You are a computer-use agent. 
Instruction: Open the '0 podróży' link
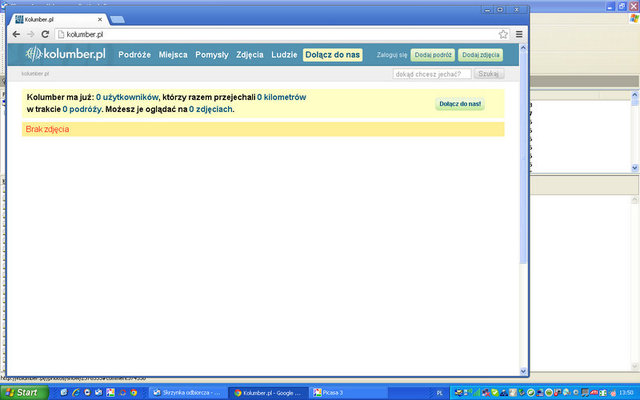[82, 109]
